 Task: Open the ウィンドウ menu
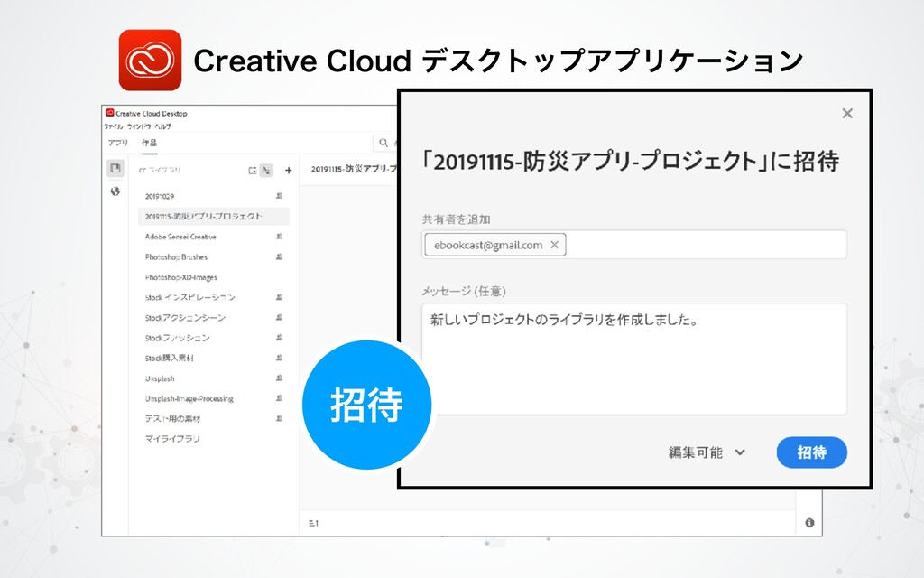click(x=139, y=126)
